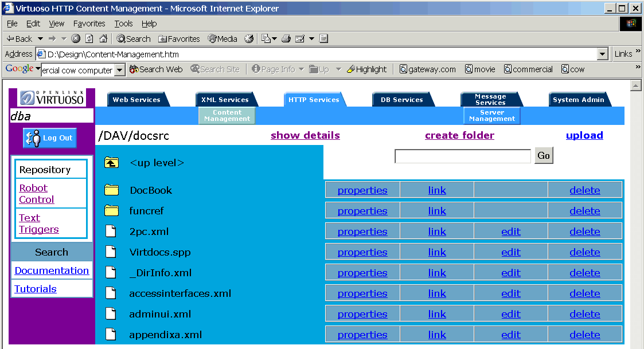This screenshot has height=349, width=644.
Task: Switch to the DB Services tab
Action: pyautogui.click(x=401, y=100)
